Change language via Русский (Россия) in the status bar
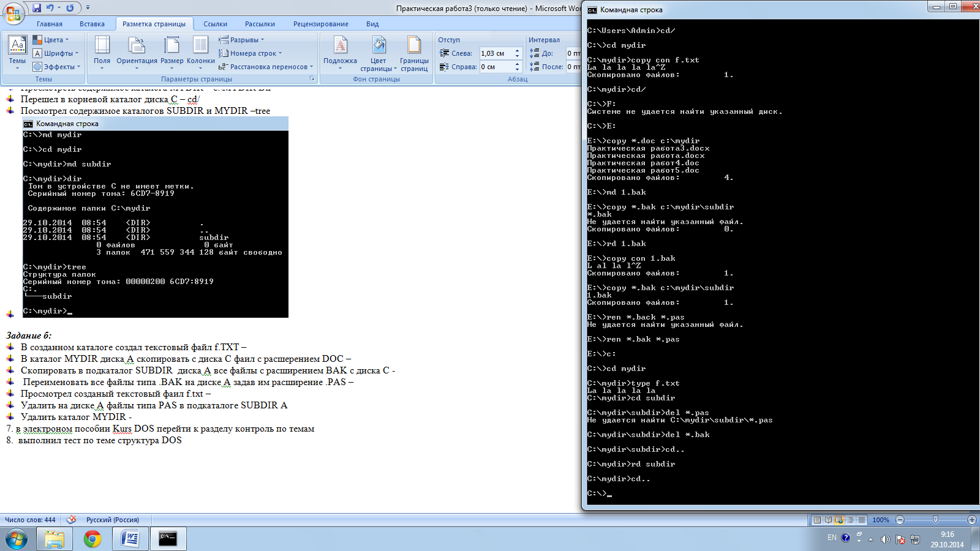This screenshot has height=551, width=980. click(113, 520)
